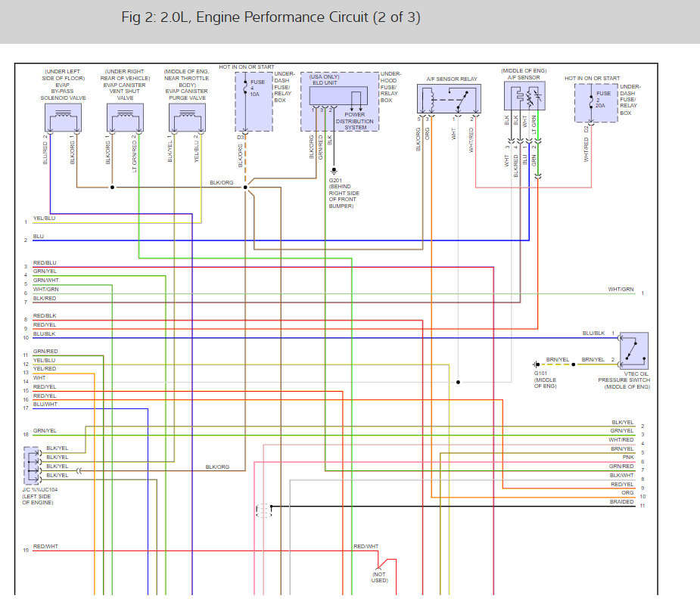Click the 'G201 (BEHIND RIGHT SIDE OF FRONT BUMPER)' note
The image size is (700, 611).
pyautogui.click(x=344, y=193)
